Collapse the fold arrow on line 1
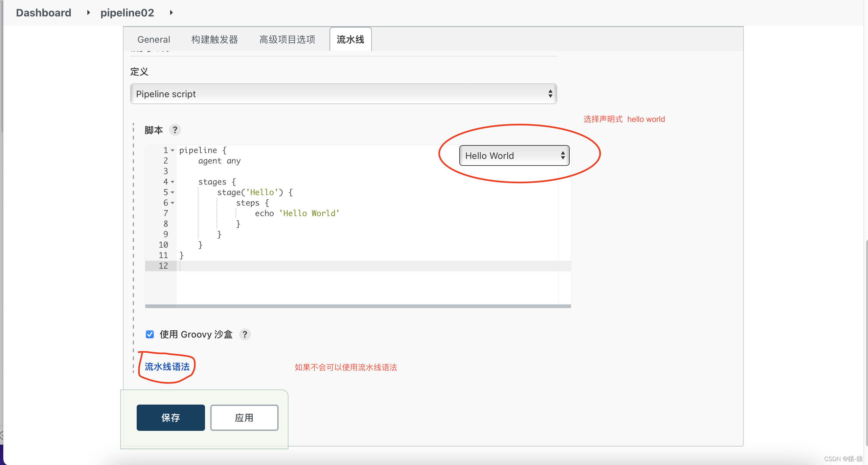Image resolution: width=868 pixels, height=465 pixels. click(x=172, y=150)
